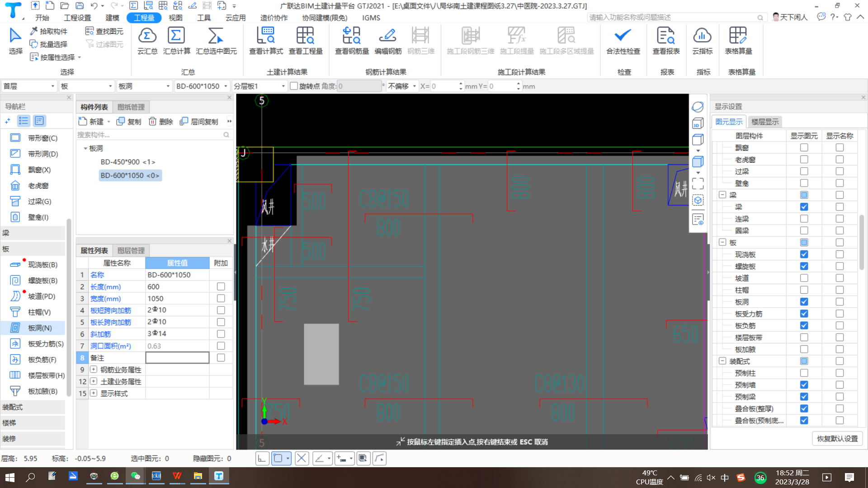Uncheck 板洞 show element checkbox
Image resolution: width=868 pixels, height=488 pixels.
coord(804,302)
